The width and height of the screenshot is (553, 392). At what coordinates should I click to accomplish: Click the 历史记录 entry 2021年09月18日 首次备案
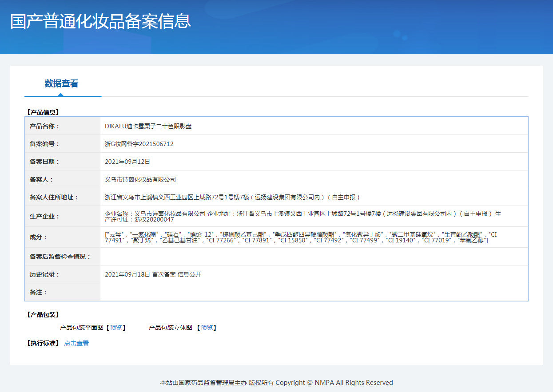point(153,274)
